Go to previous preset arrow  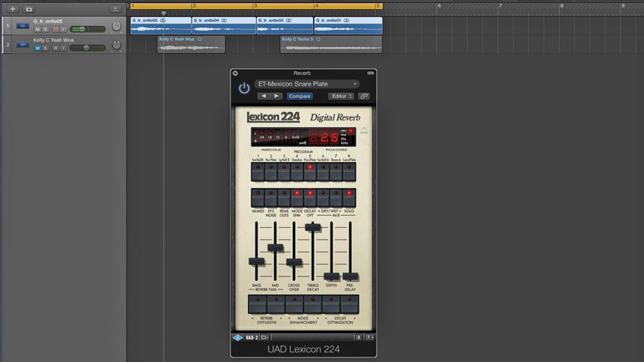(264, 96)
